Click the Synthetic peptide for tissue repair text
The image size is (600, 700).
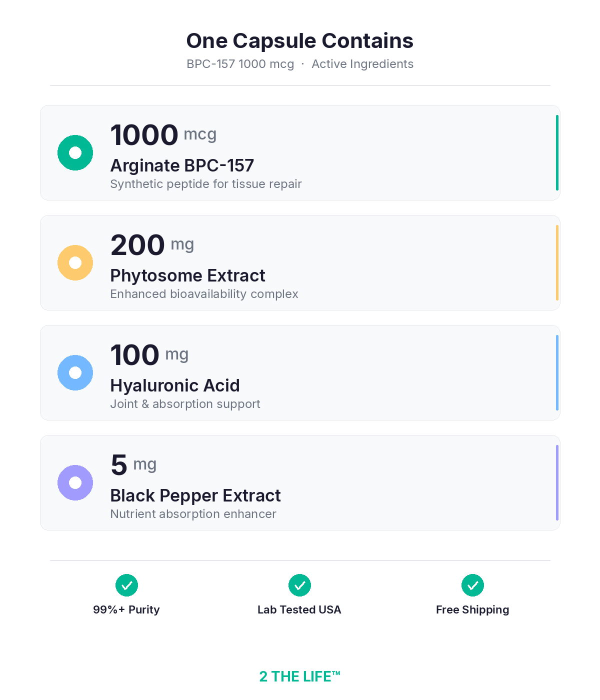point(205,184)
